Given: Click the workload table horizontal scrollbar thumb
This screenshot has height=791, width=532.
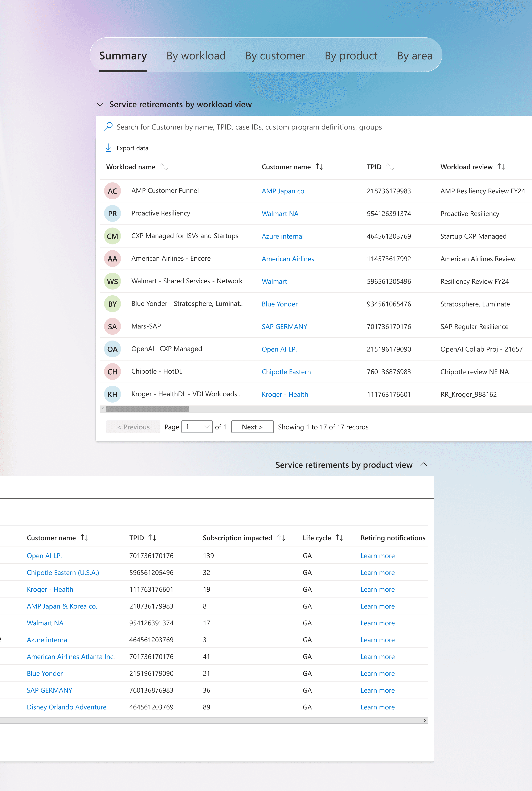Looking at the screenshot, I should (147, 409).
